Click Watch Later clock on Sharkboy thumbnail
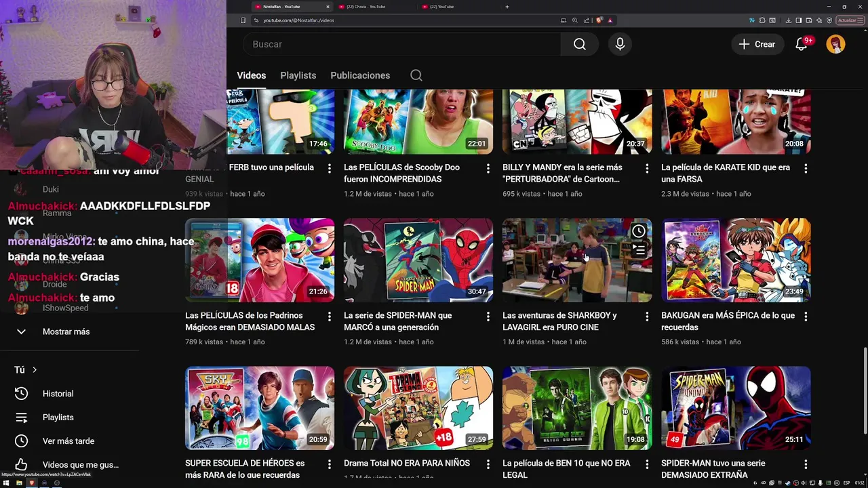868x488 pixels. pos(639,232)
